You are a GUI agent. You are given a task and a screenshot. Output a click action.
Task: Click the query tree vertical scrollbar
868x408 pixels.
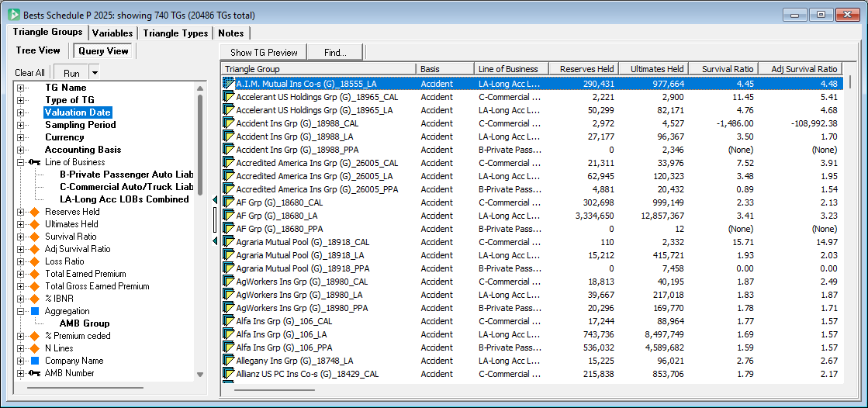pos(200,144)
